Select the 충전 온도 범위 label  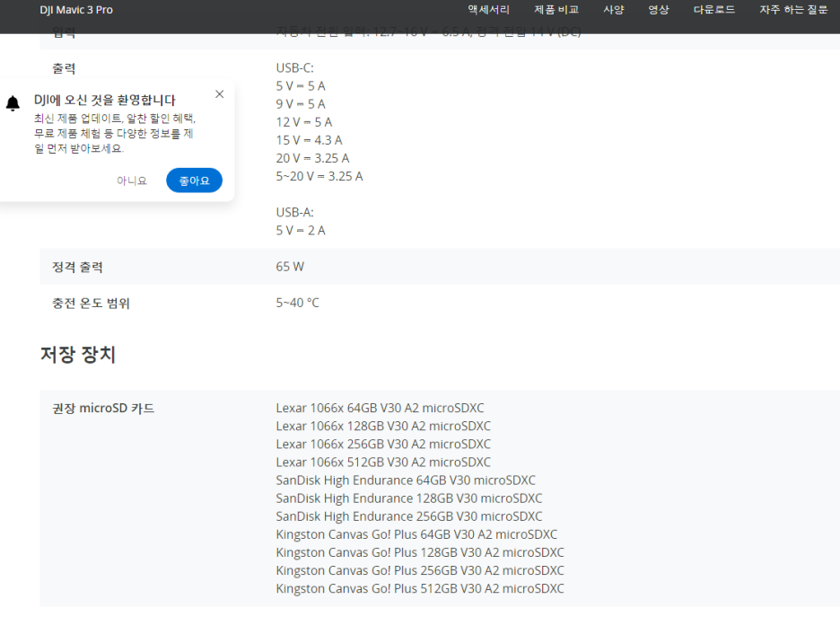[x=91, y=304]
